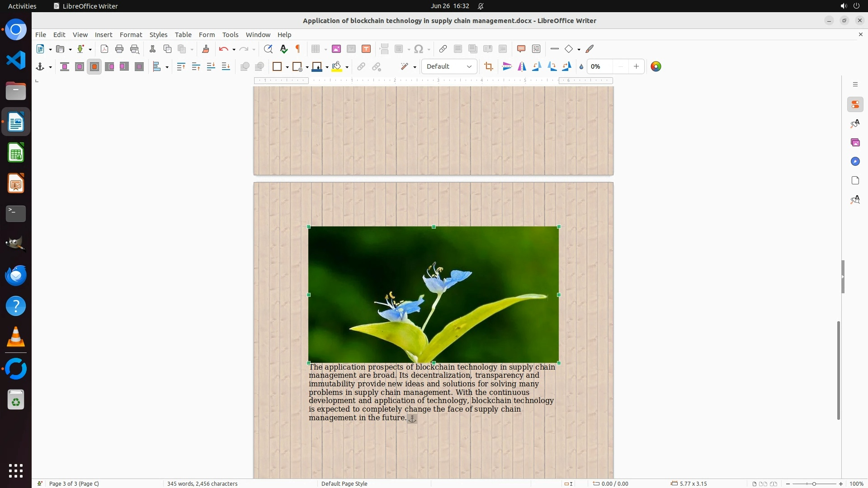
Task: Open the sidebar Navigator panel
Action: tap(855, 161)
